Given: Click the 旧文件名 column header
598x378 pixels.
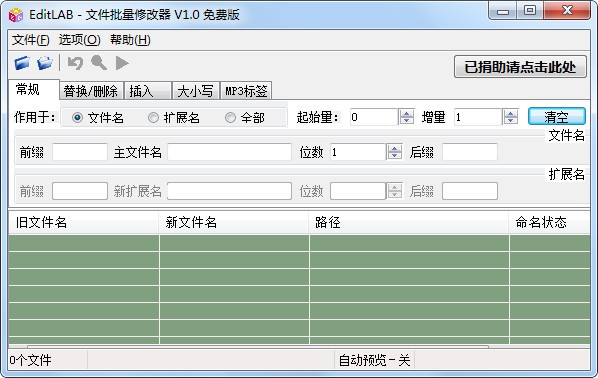Looking at the screenshot, I should coord(84,222).
